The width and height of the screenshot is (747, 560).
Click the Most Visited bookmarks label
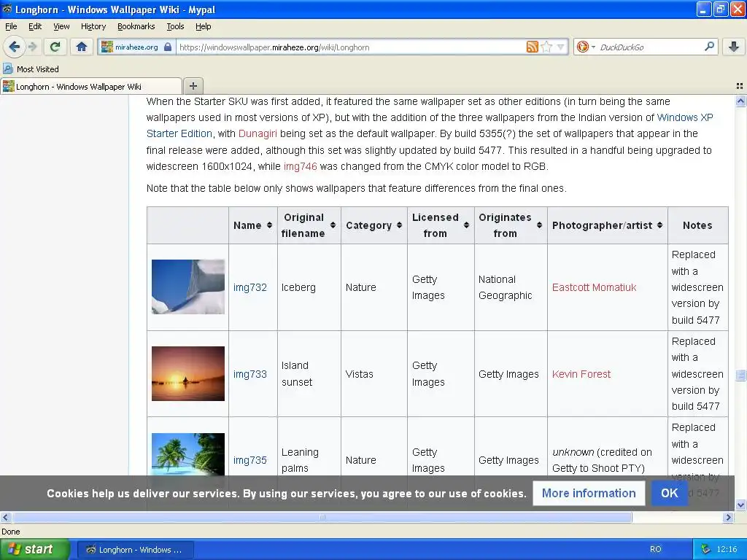pos(38,69)
